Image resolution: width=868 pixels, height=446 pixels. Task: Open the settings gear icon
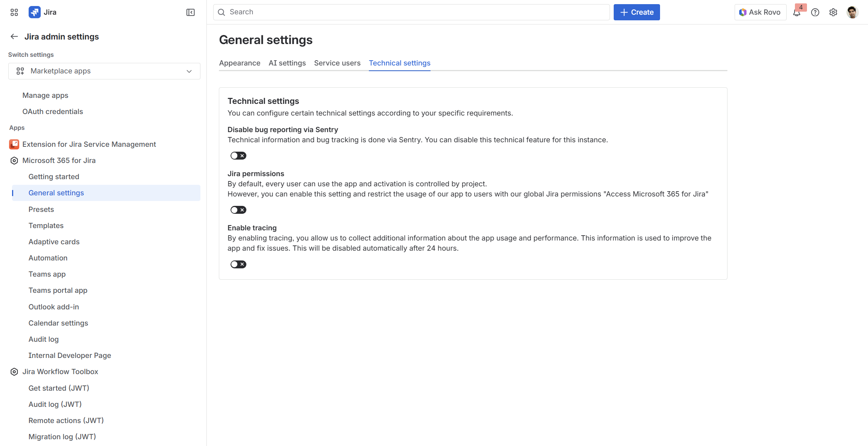[x=833, y=12]
